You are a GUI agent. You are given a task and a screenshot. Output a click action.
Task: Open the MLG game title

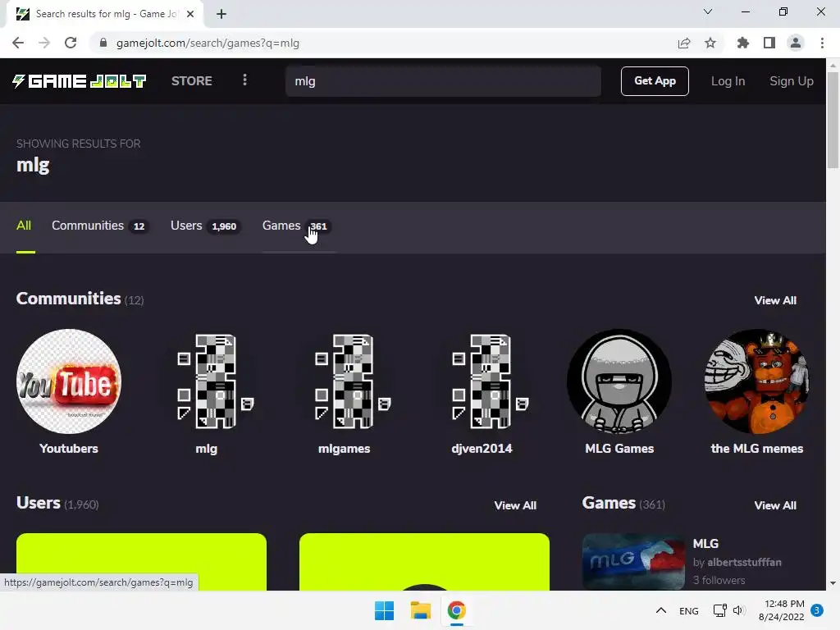point(705,543)
